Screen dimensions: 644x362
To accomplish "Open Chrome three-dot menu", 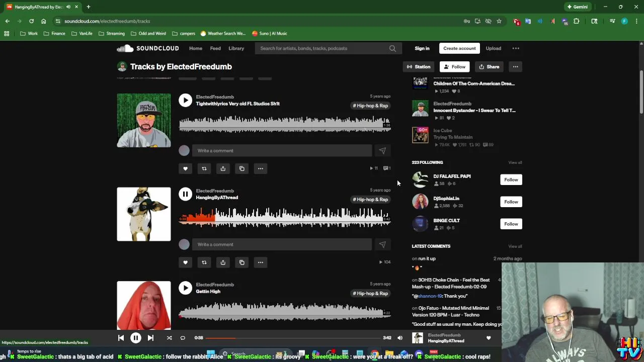I will (636, 21).
